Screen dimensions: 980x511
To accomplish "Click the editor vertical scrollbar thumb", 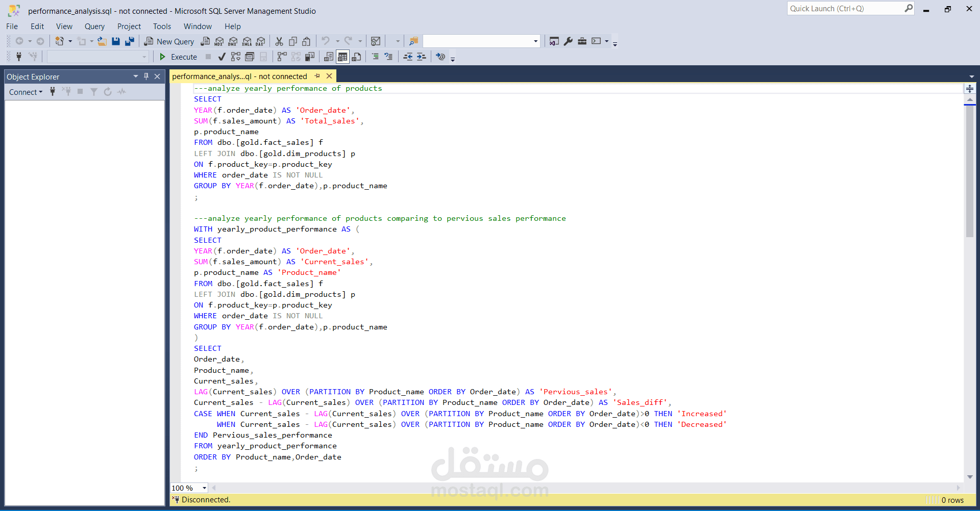I will tap(970, 171).
